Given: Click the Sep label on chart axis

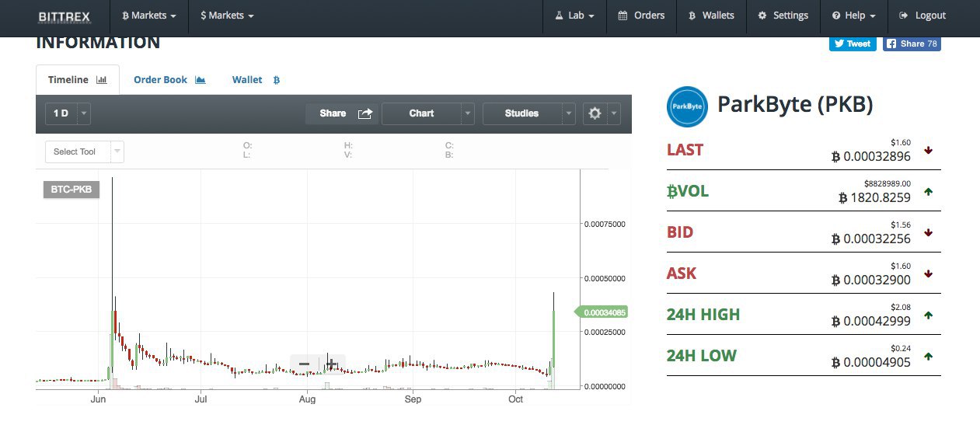Looking at the screenshot, I should pos(413,399).
